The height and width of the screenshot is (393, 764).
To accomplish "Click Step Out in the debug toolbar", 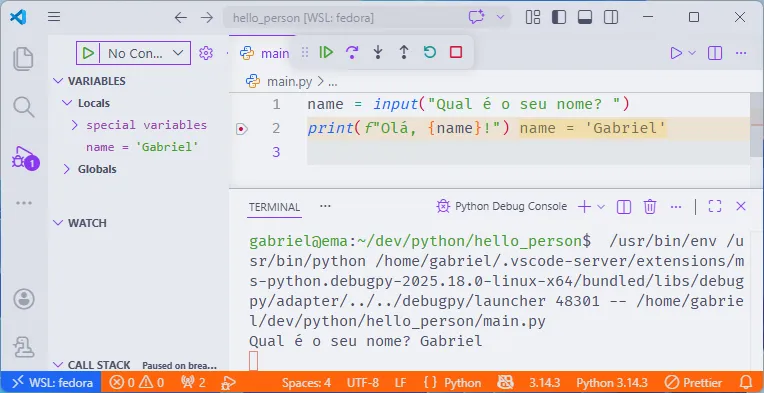I will tap(403, 52).
